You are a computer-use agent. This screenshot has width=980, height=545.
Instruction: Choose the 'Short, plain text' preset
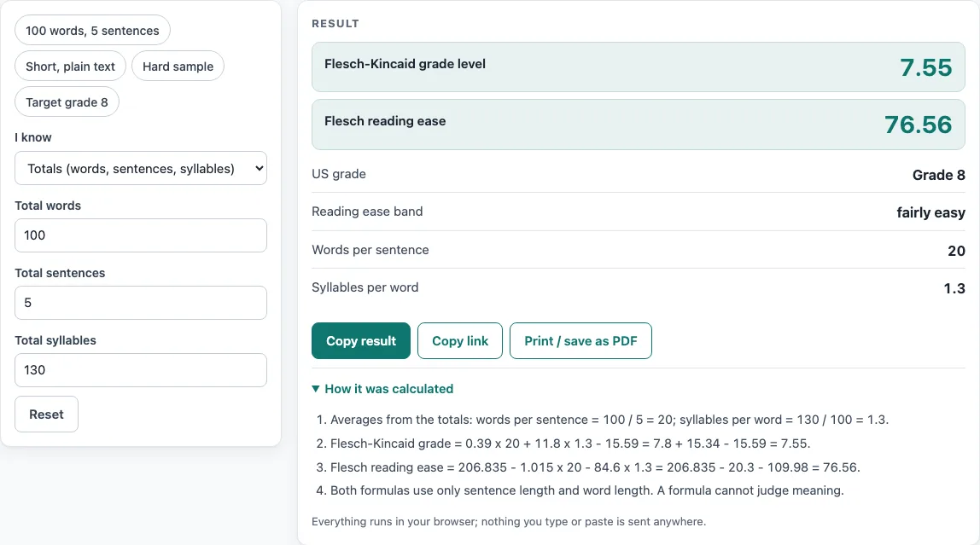[70, 67]
